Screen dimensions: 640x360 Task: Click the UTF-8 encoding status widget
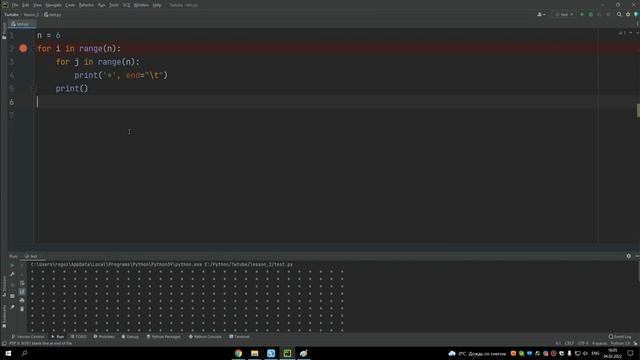pos(583,344)
